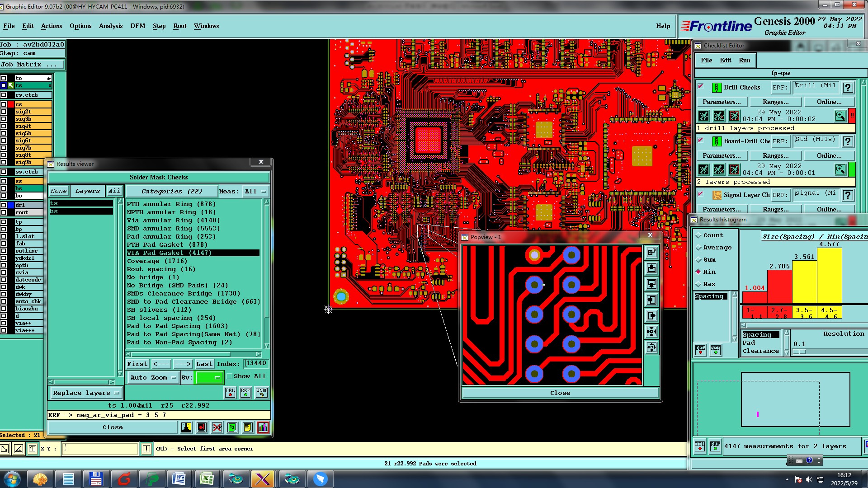Open the DFM menu

[x=138, y=26]
